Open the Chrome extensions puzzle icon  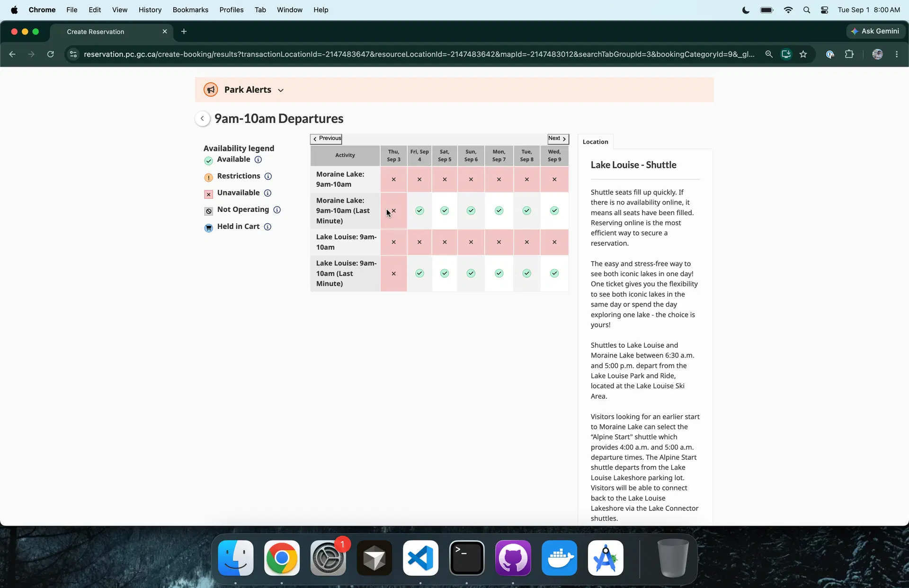[849, 54]
